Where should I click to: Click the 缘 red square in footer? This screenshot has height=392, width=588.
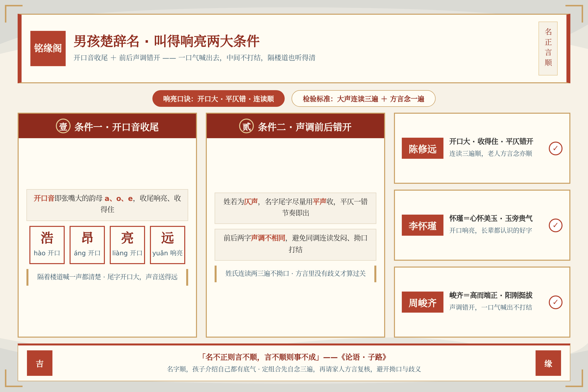[548, 363]
